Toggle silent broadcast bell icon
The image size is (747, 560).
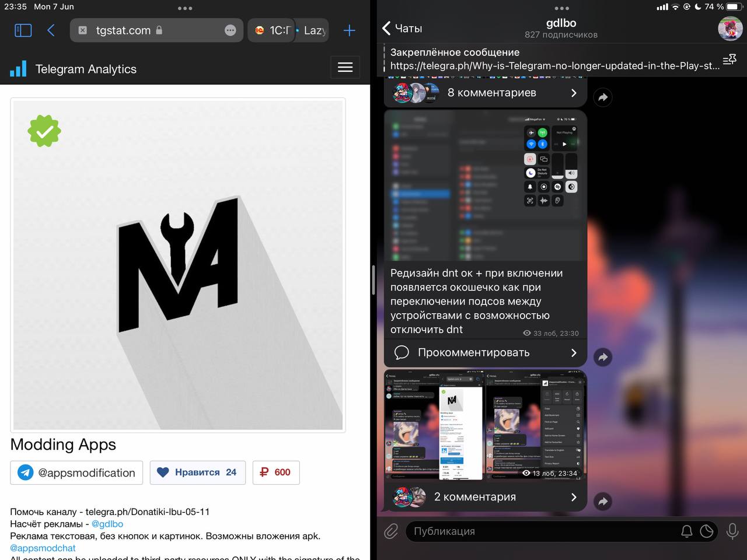[687, 531]
